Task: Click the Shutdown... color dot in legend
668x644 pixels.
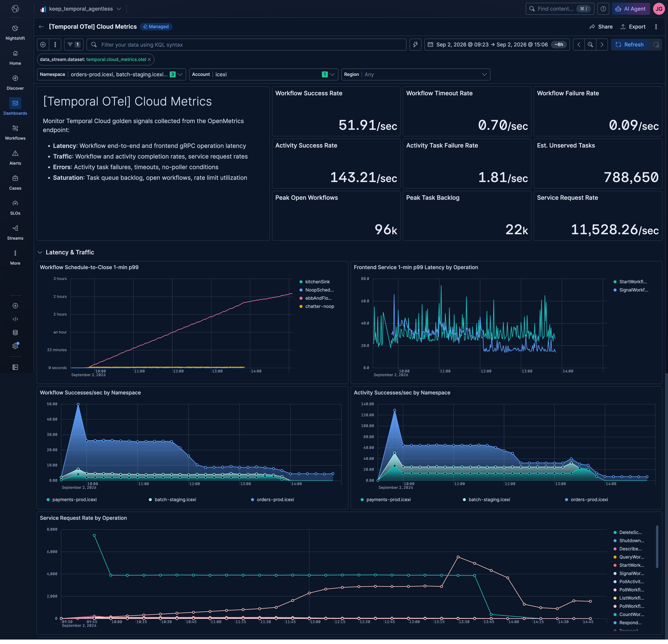Action: 615,541
